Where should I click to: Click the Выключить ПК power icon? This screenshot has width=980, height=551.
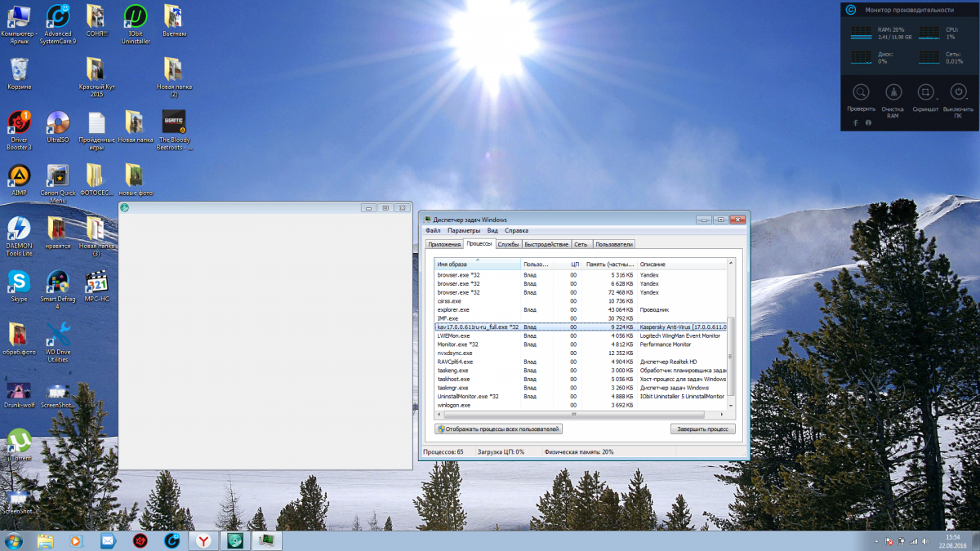coord(959,92)
